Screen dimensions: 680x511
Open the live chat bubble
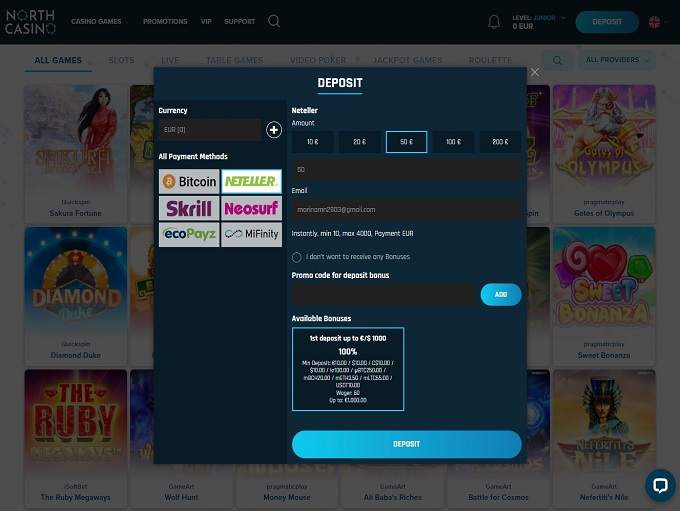[x=660, y=485]
